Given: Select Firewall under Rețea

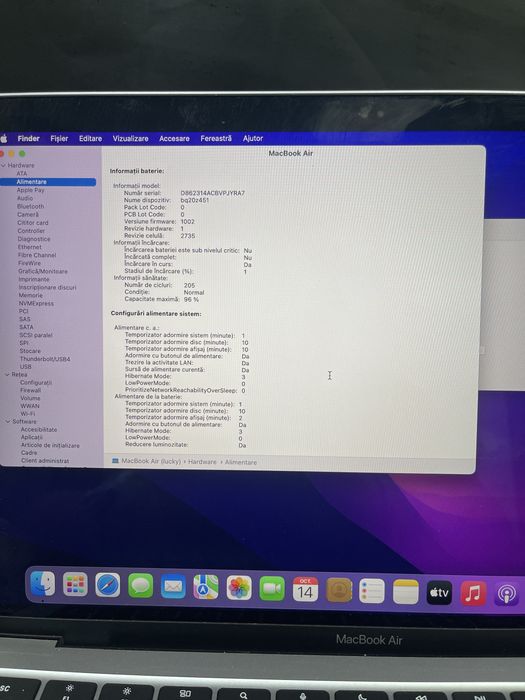Looking at the screenshot, I should (x=30, y=390).
